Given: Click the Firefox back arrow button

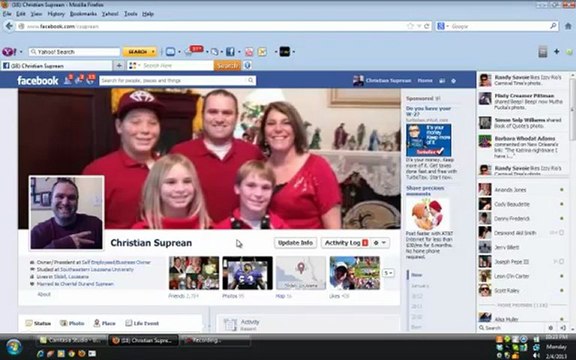Looking at the screenshot, I should [x=9, y=26].
